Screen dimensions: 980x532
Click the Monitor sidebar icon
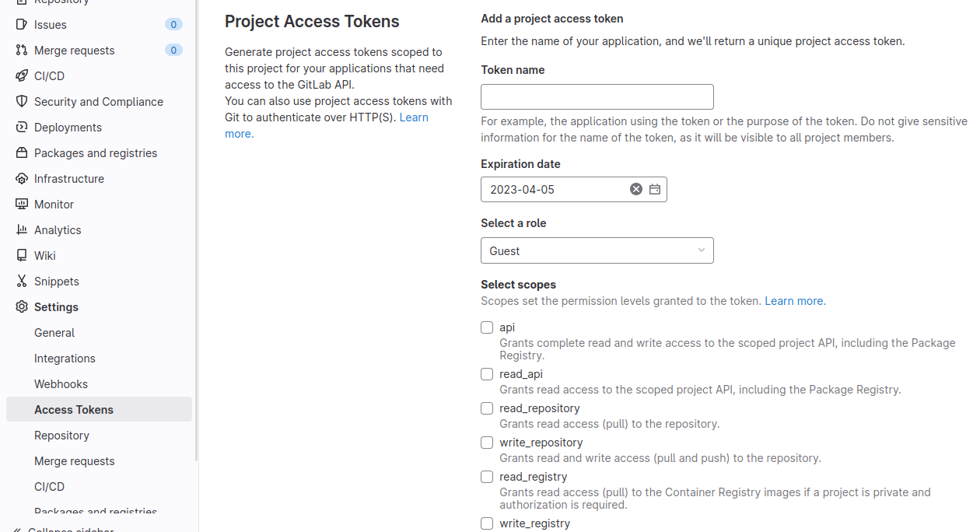(22, 205)
